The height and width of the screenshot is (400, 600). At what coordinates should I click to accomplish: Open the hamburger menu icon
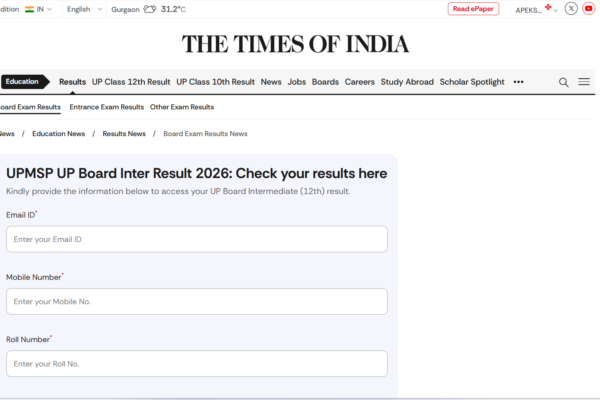[x=584, y=82]
